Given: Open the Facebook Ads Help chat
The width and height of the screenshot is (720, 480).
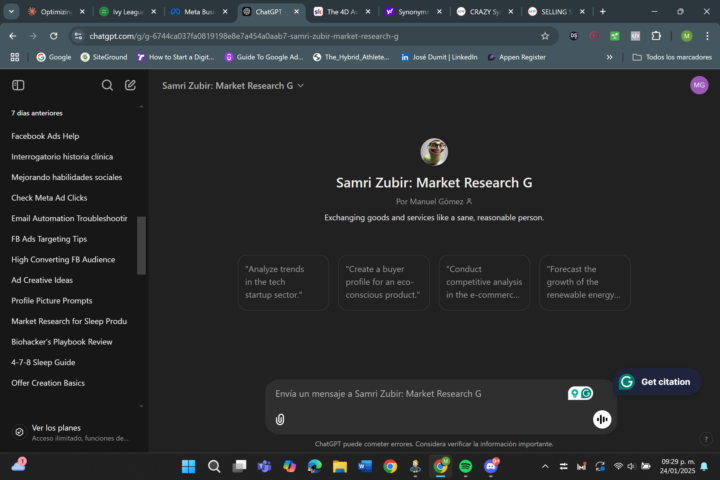Looking at the screenshot, I should [45, 136].
